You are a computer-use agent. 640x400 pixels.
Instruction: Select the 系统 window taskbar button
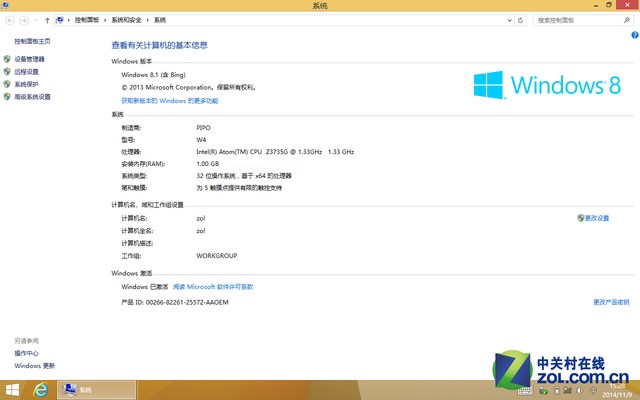[x=96, y=390]
